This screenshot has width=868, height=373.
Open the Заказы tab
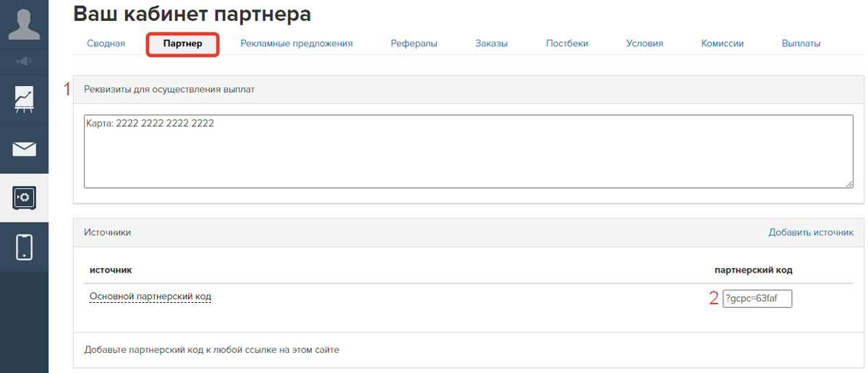click(x=491, y=43)
